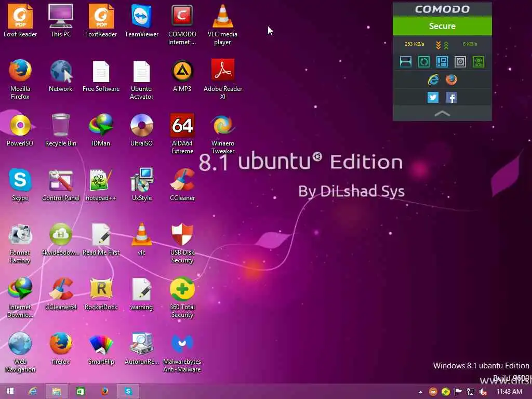Launch SmartFlip
Image resolution: width=532 pixels, height=399 pixels.
[x=101, y=349]
